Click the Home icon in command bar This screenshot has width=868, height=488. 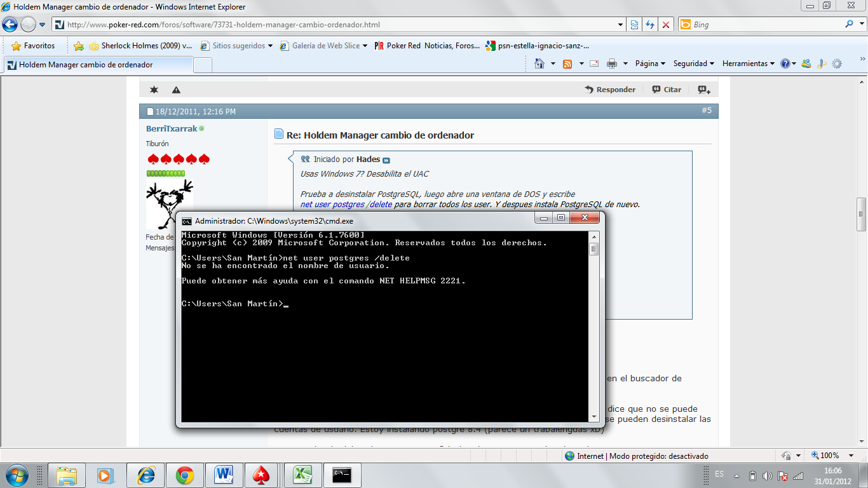click(x=539, y=64)
